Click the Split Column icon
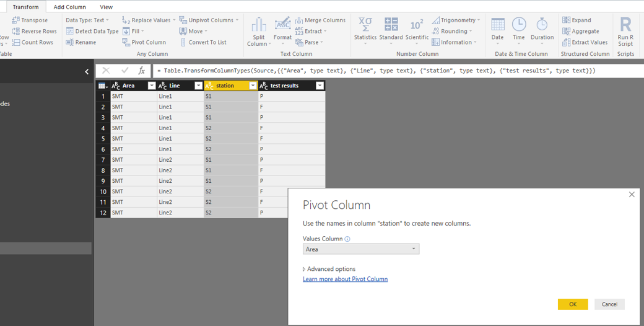The width and height of the screenshot is (644, 326). tap(259, 25)
